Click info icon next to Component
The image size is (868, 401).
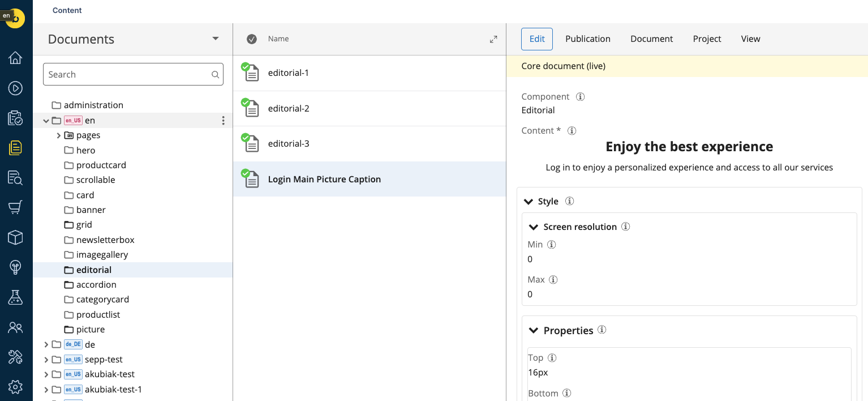(580, 96)
